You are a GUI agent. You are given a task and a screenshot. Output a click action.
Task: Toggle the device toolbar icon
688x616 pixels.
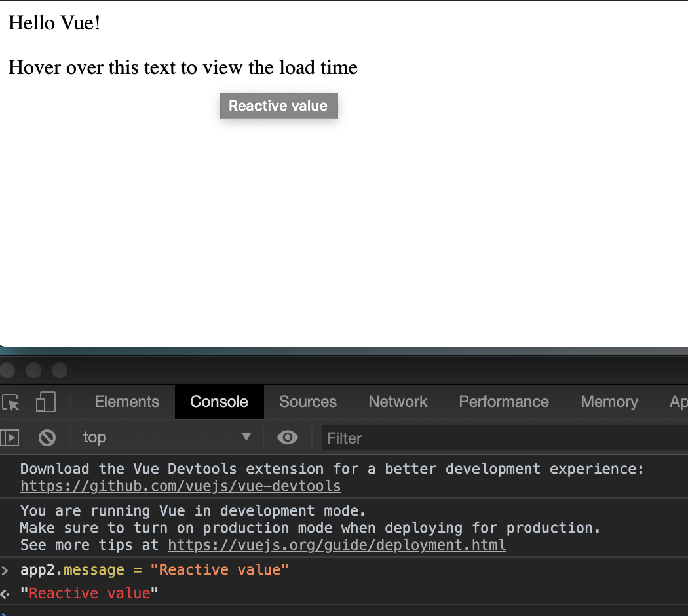45,402
